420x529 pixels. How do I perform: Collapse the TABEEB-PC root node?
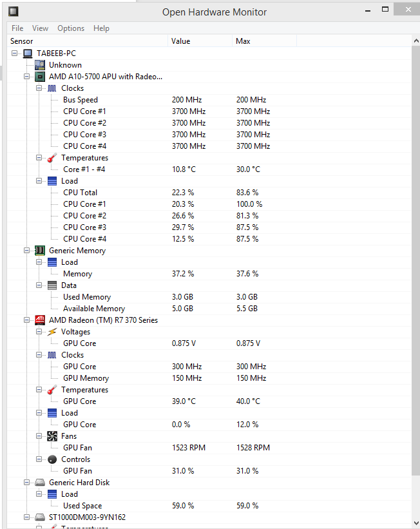15,53
